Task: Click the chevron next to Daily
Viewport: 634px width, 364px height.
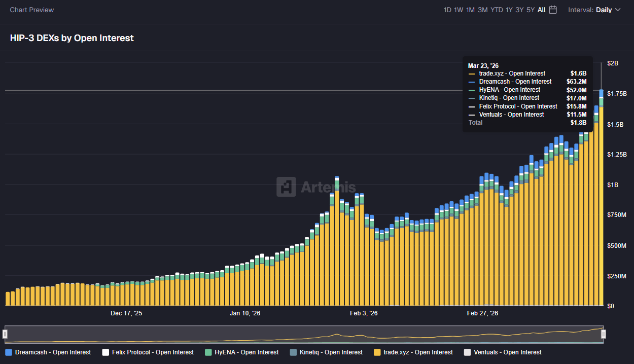Action: pos(617,9)
